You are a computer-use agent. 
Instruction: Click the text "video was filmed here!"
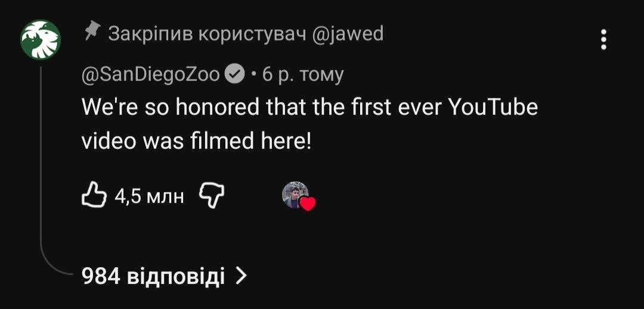(196, 142)
